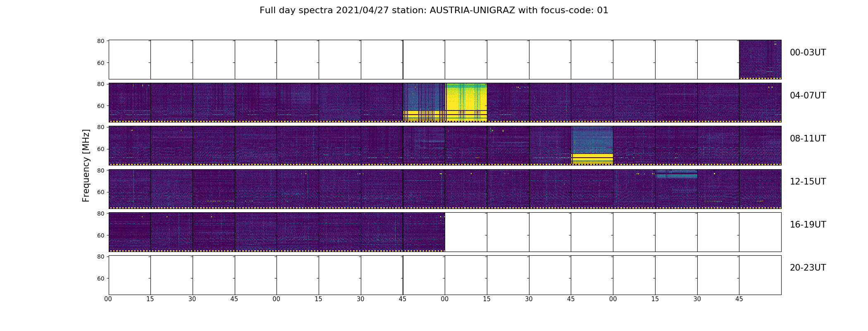Click the last data panel in the 16-19UT row
The width and height of the screenshot is (868, 331).
[x=424, y=232]
